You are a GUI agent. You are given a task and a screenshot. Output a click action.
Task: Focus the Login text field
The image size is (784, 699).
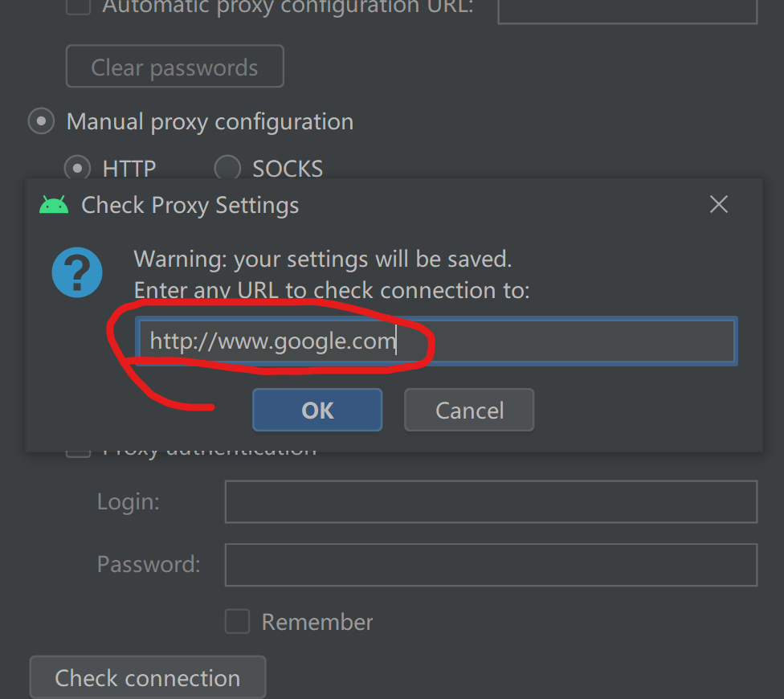coord(491,501)
